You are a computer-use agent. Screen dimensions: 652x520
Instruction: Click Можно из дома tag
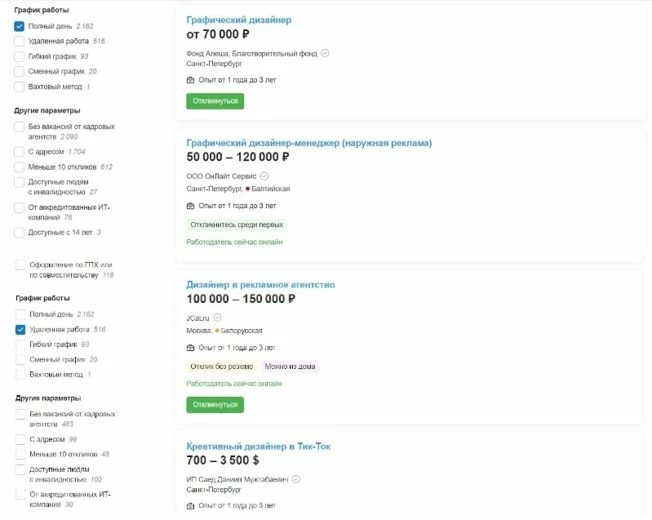point(290,367)
